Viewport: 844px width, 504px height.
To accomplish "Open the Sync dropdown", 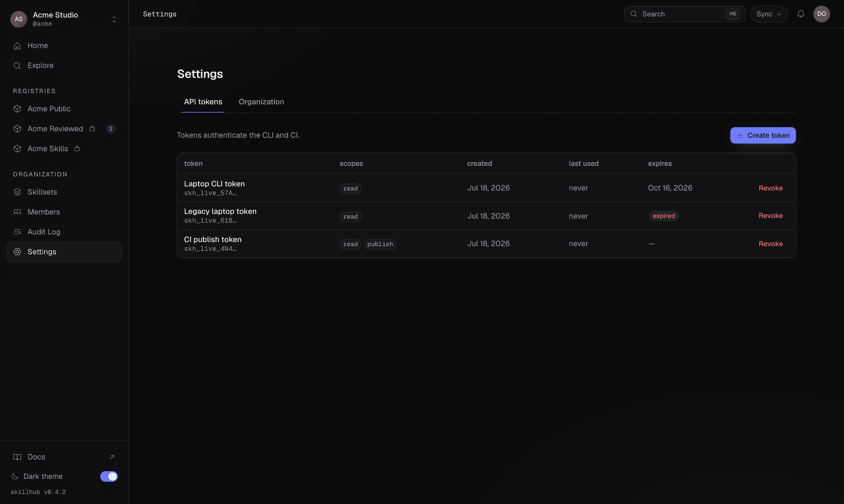I will tap(769, 14).
